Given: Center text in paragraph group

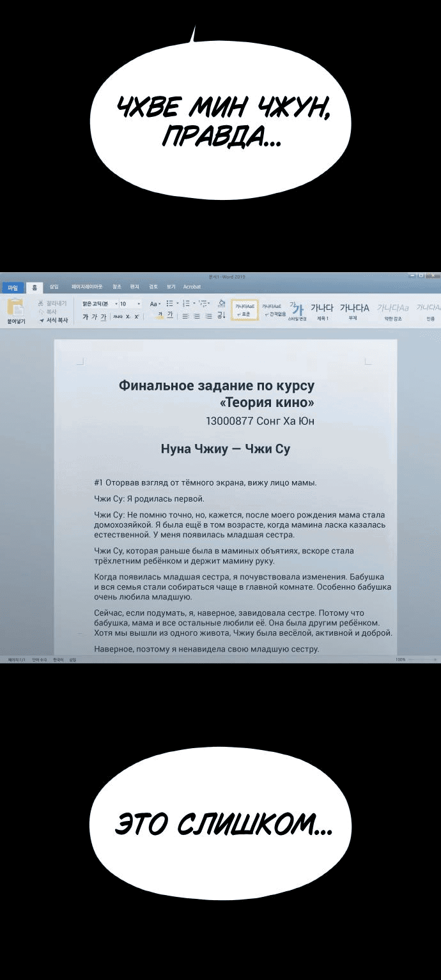Looking at the screenshot, I should click(x=197, y=316).
